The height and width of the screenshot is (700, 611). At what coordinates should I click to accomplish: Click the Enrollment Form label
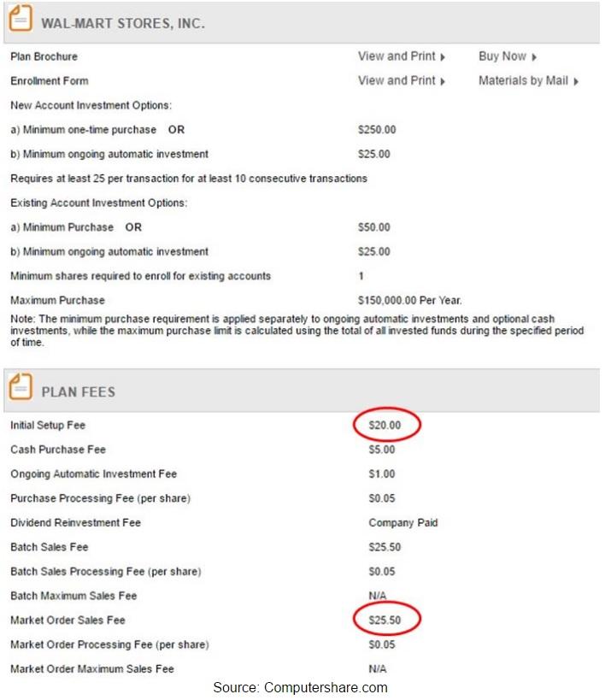pos(50,81)
